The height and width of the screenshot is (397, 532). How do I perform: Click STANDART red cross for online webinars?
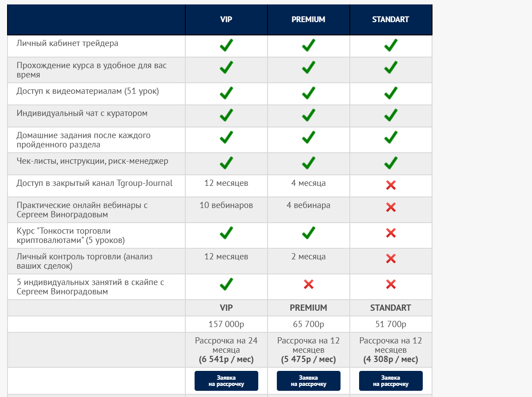pyautogui.click(x=391, y=207)
